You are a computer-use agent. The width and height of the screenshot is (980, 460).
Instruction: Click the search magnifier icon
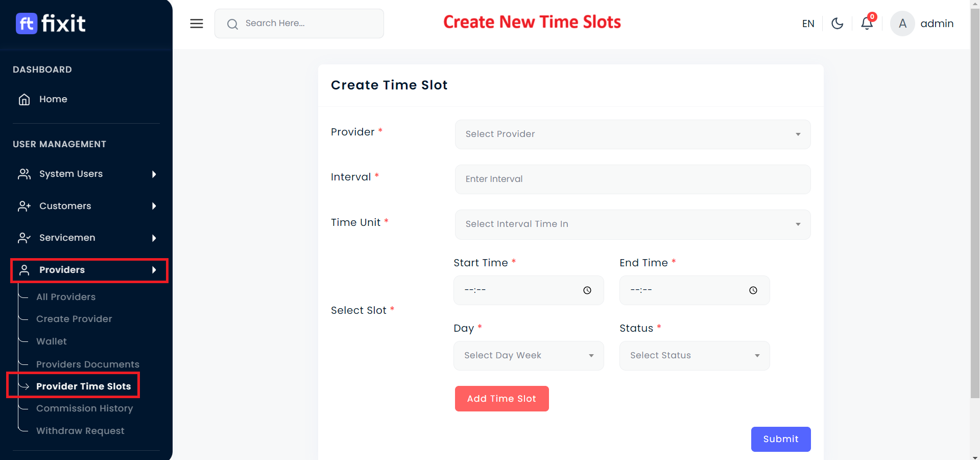(x=232, y=24)
